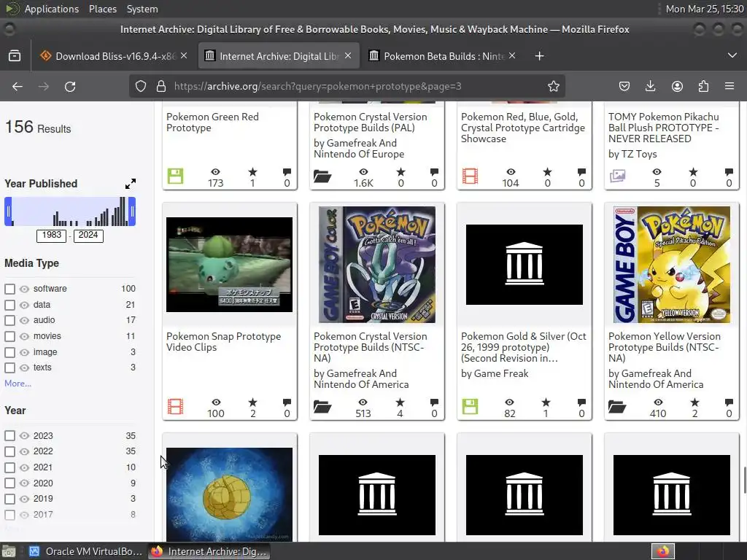The width and height of the screenshot is (747, 560).
Task: Click movie icon on Pokemon Snap Prototype card
Action: coord(175,407)
